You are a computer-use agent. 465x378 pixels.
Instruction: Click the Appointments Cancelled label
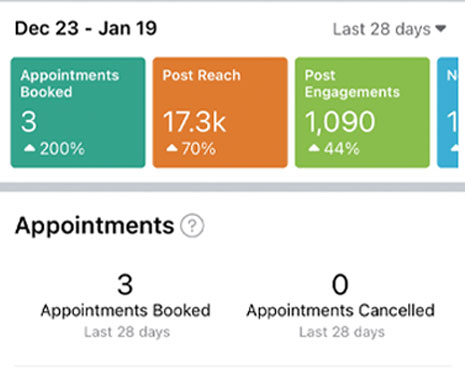point(340,311)
